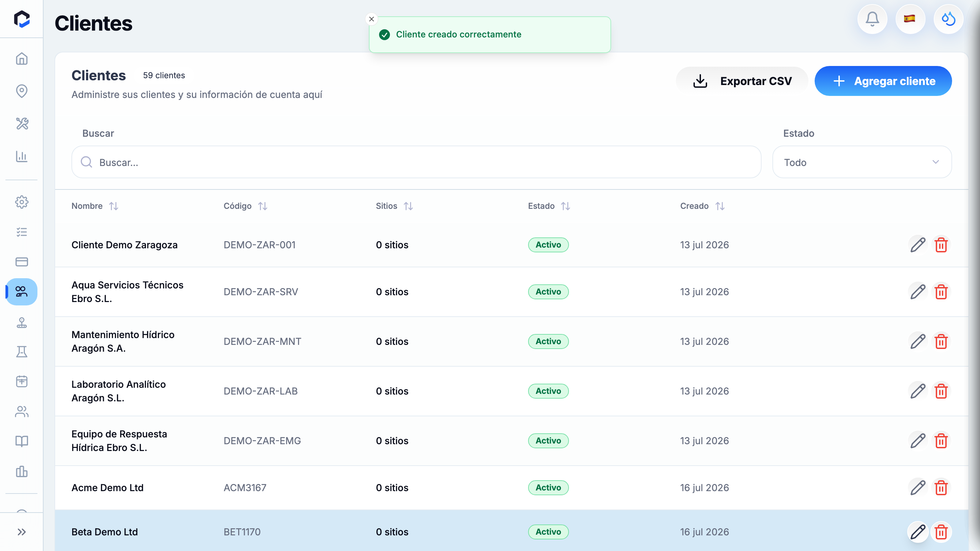Sort table by Sitios column
Image resolution: width=980 pixels, height=551 pixels.
[394, 206]
